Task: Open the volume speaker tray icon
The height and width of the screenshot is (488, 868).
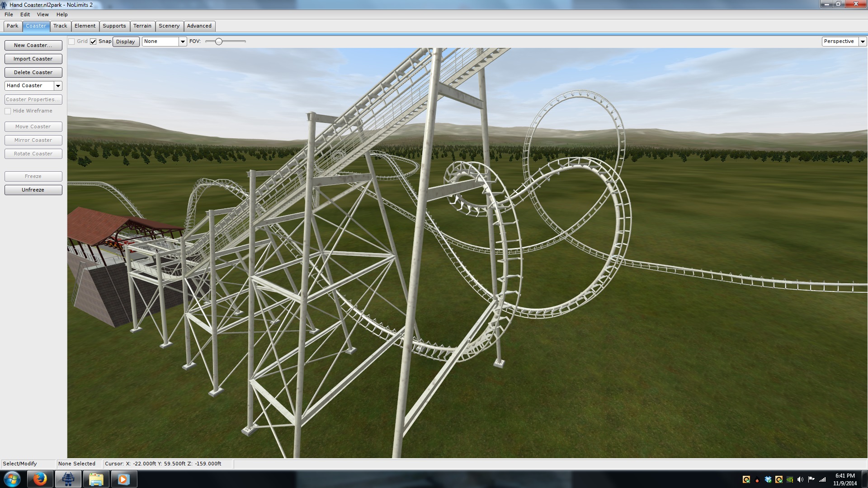Action: coord(800,479)
